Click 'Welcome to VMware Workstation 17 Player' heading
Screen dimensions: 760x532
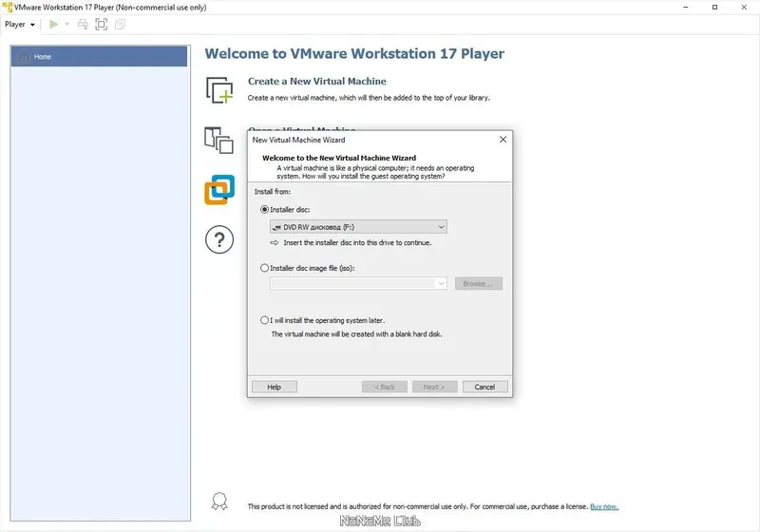[x=354, y=53]
